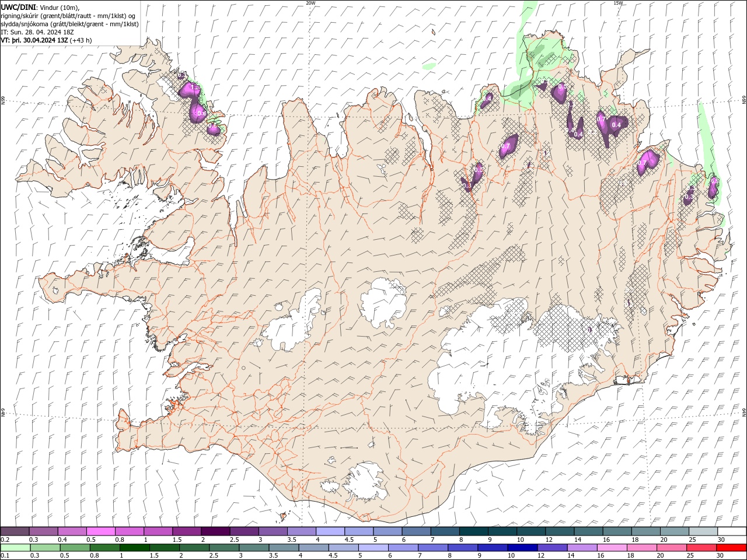Pick the snow legend swatch labeled 0.4
The height and width of the screenshot is (560, 747).
[x=72, y=531]
